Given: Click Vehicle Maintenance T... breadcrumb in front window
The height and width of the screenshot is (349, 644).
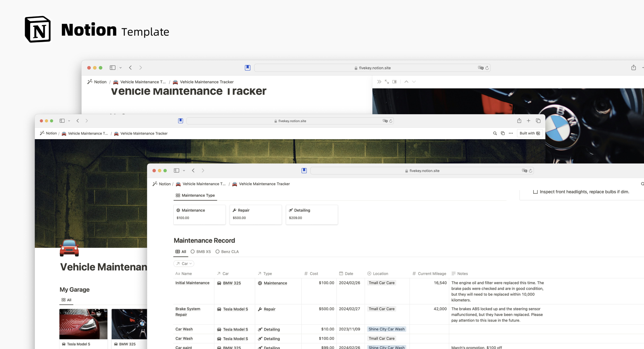Looking at the screenshot, I should 201,184.
